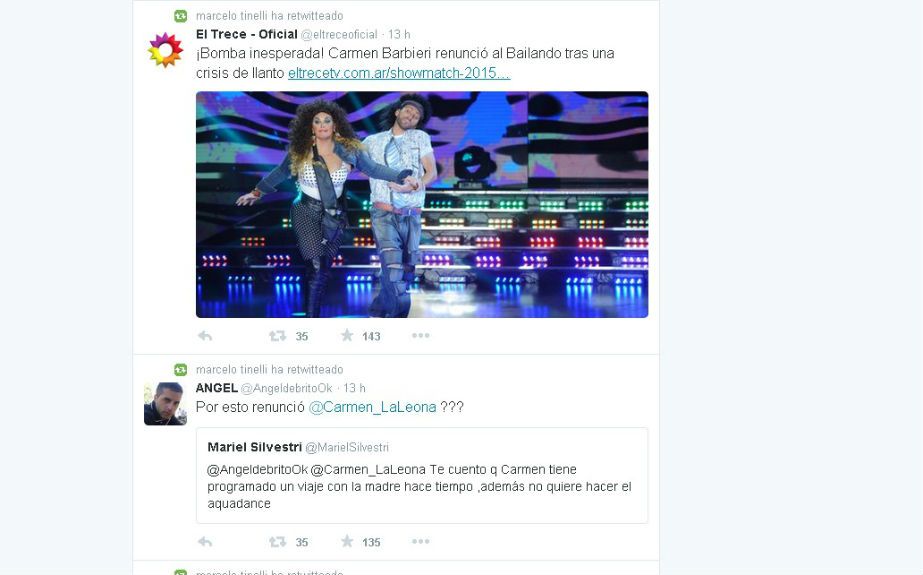Click the first marcelo tinelli ha retwitteado label

(270, 16)
